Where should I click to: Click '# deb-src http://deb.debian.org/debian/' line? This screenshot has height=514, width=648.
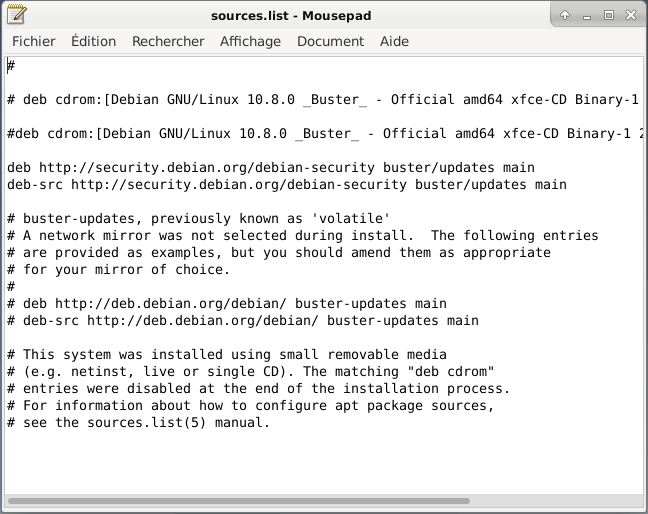click(243, 320)
